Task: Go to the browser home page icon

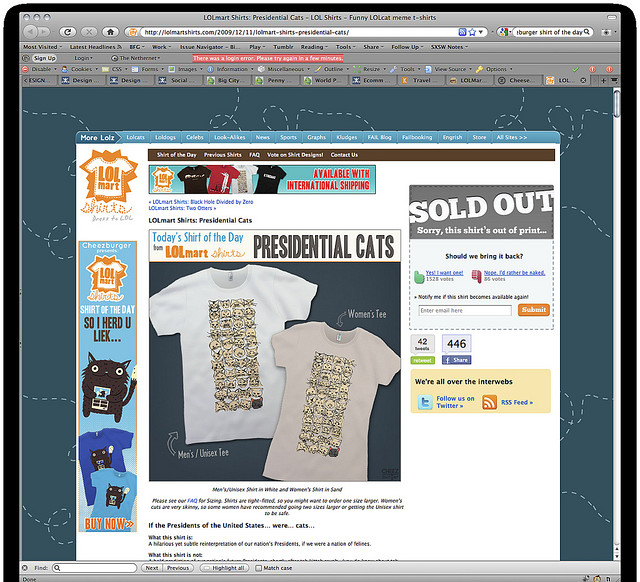Action: (110, 32)
